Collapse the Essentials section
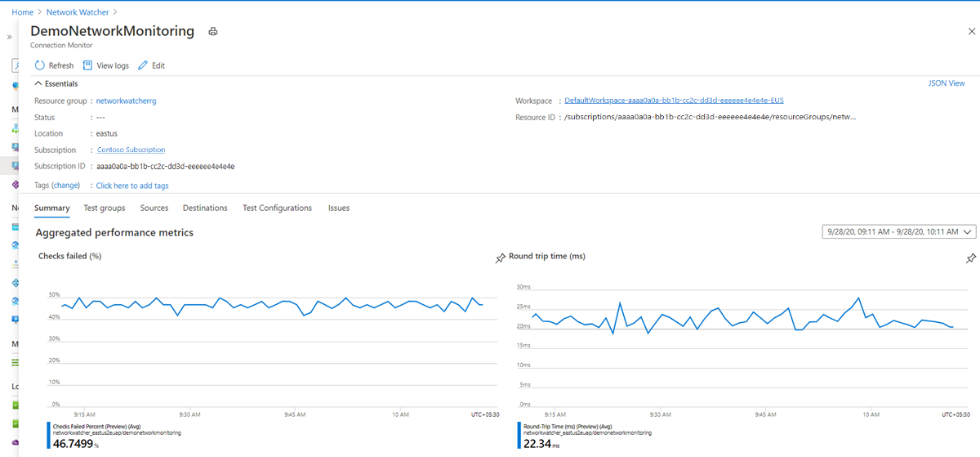Screen dimensions: 980x457 click(x=38, y=83)
